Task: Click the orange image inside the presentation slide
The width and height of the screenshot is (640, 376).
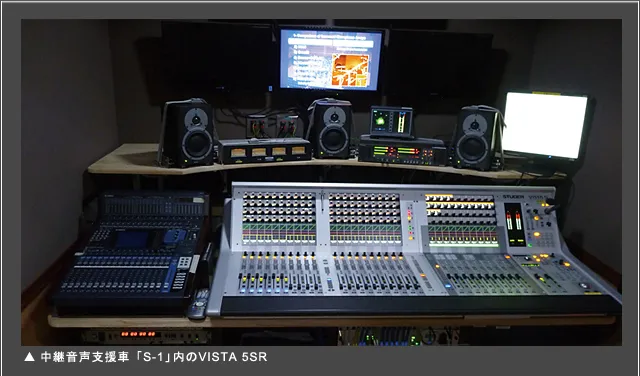Action: 350,69
